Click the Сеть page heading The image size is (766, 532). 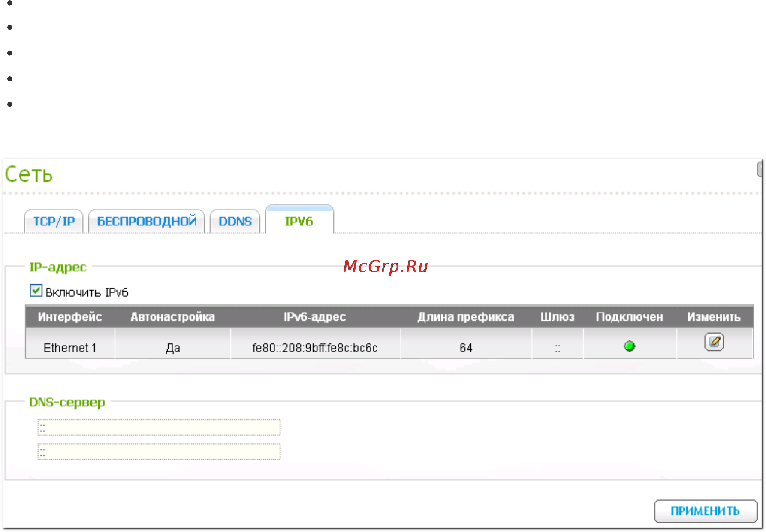[x=29, y=174]
